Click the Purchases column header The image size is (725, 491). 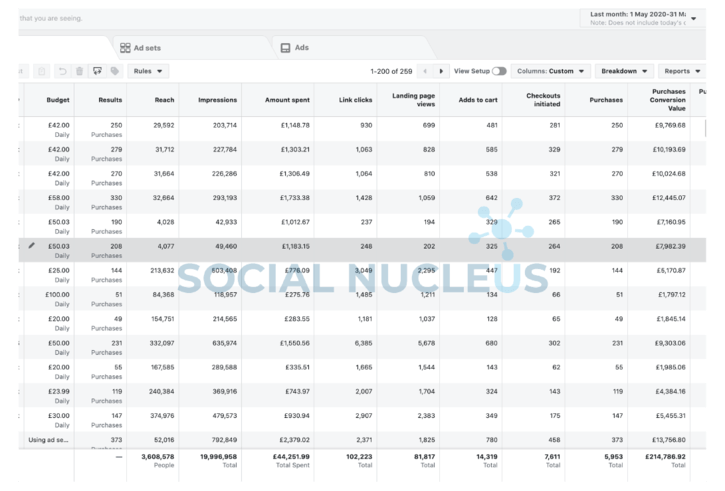click(x=603, y=100)
